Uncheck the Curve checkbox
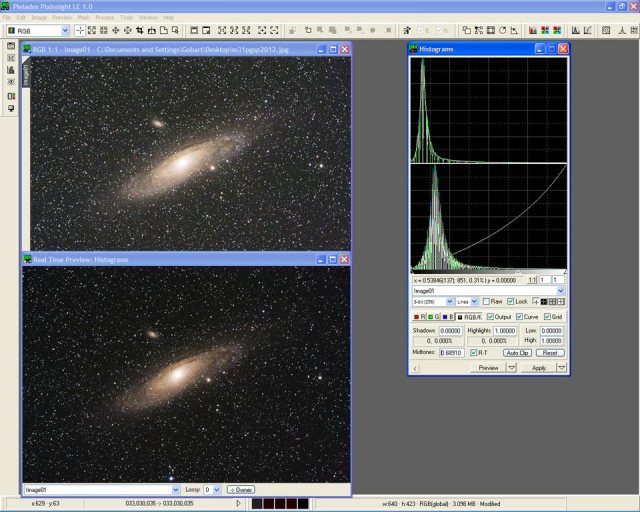 pyautogui.click(x=518, y=316)
